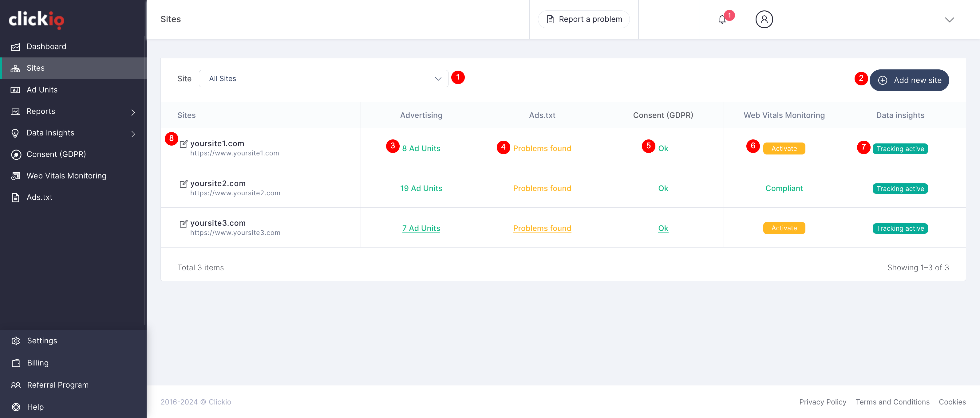The height and width of the screenshot is (418, 980).
Task: Edit yoursite3.com using its pencil icon
Action: pos(184,224)
